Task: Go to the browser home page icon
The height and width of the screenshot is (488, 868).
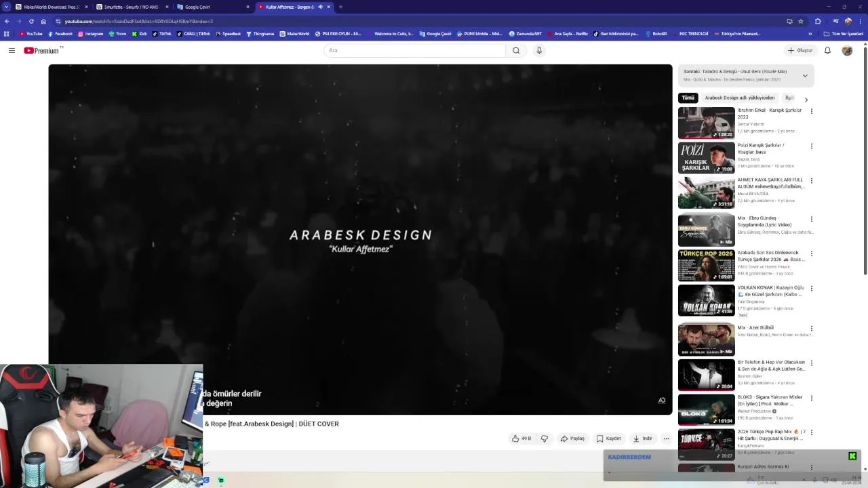Action: [43, 21]
